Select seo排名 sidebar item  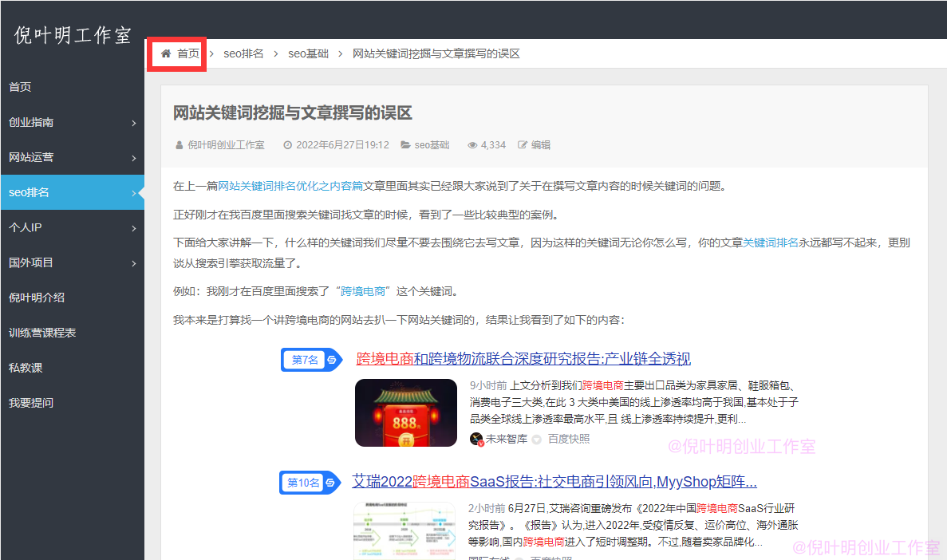click(x=73, y=192)
